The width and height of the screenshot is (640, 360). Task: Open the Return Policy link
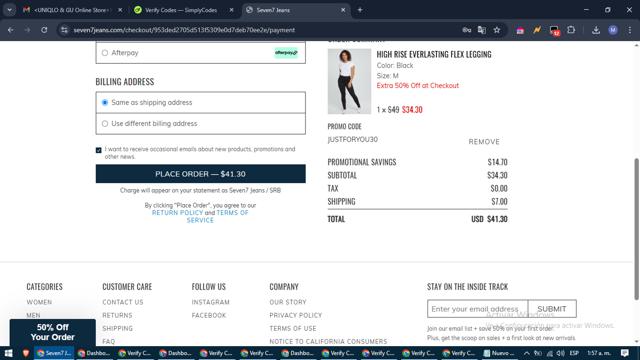tap(177, 213)
